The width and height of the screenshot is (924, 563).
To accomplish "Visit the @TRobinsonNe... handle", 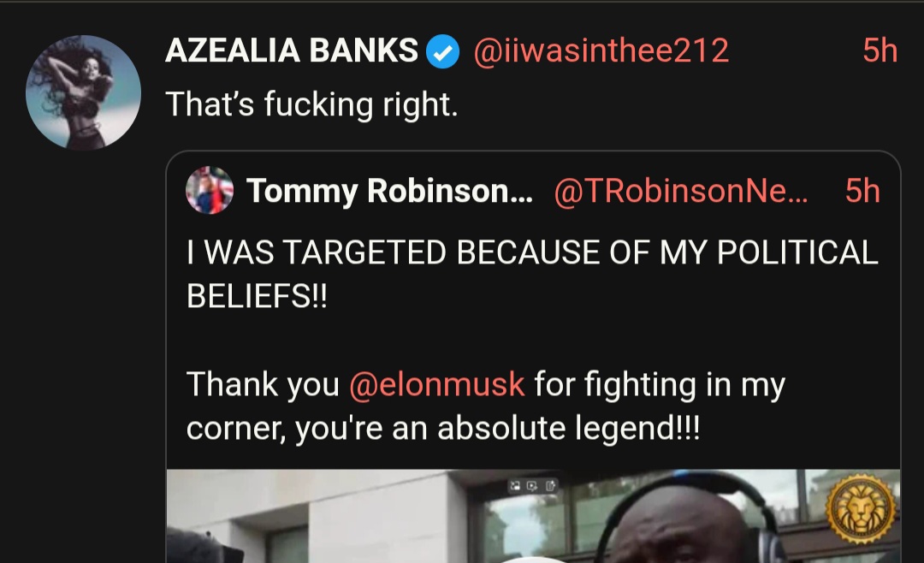I will point(681,191).
